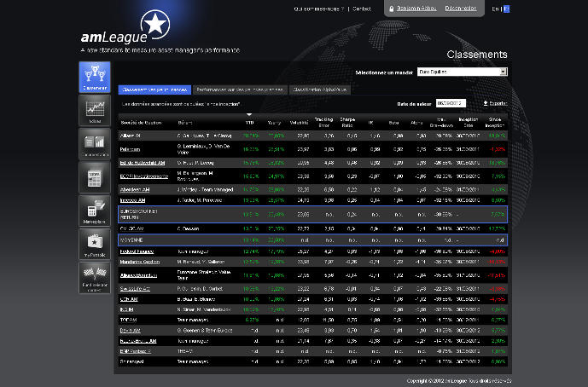Select the TOBAM row name
The image size is (588, 387).
tap(128, 320)
